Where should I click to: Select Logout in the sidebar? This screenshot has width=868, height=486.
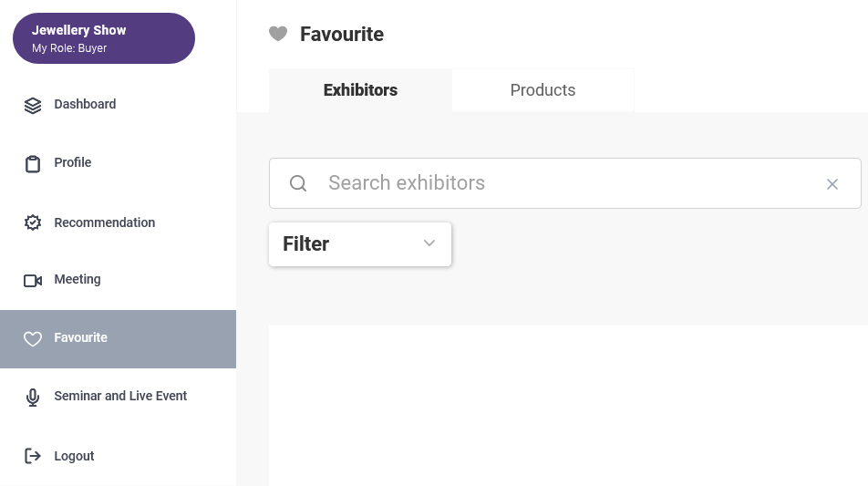(118, 456)
